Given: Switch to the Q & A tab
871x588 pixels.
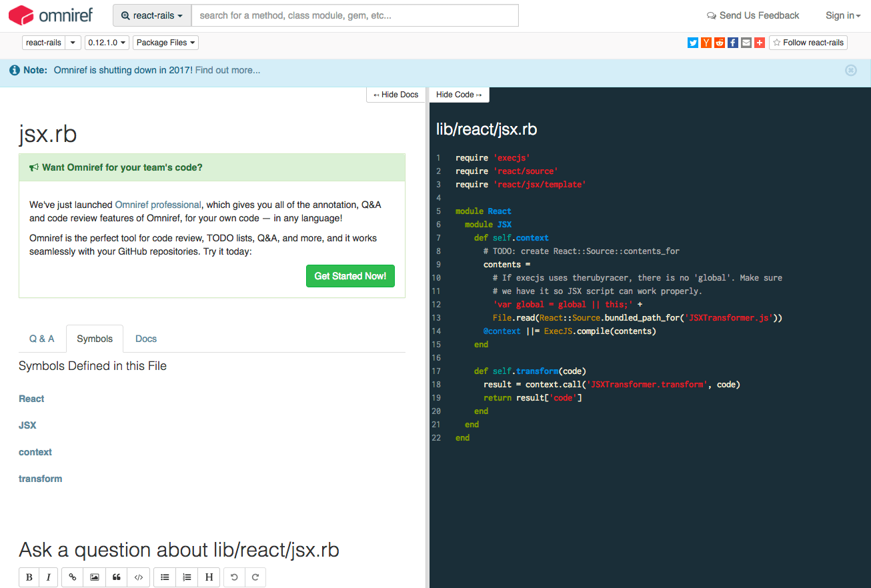Looking at the screenshot, I should click(41, 339).
